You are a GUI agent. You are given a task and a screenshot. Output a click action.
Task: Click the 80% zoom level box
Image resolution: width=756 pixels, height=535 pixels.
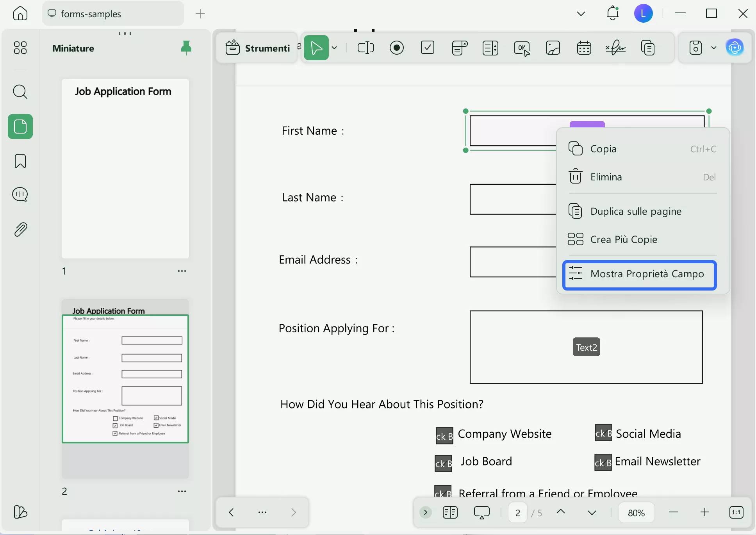tap(636, 513)
